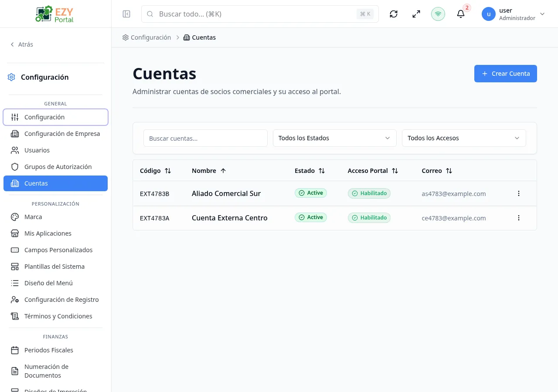
Task: Open the Todos los Accesos dropdown
Action: tap(464, 138)
